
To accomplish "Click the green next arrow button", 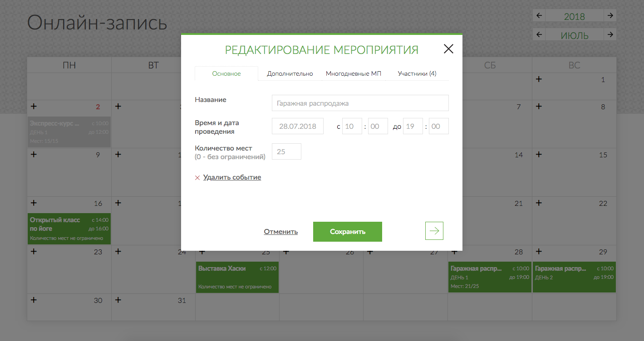I will coord(434,231).
